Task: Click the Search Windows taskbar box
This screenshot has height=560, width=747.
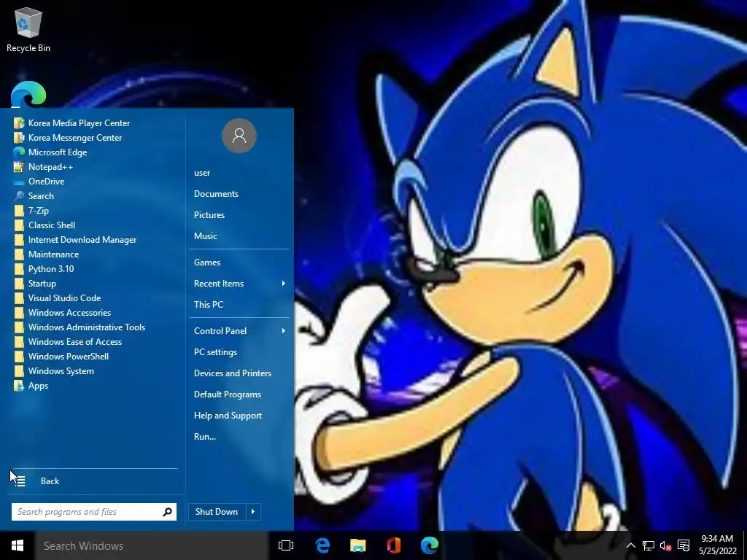Action: coord(152,545)
